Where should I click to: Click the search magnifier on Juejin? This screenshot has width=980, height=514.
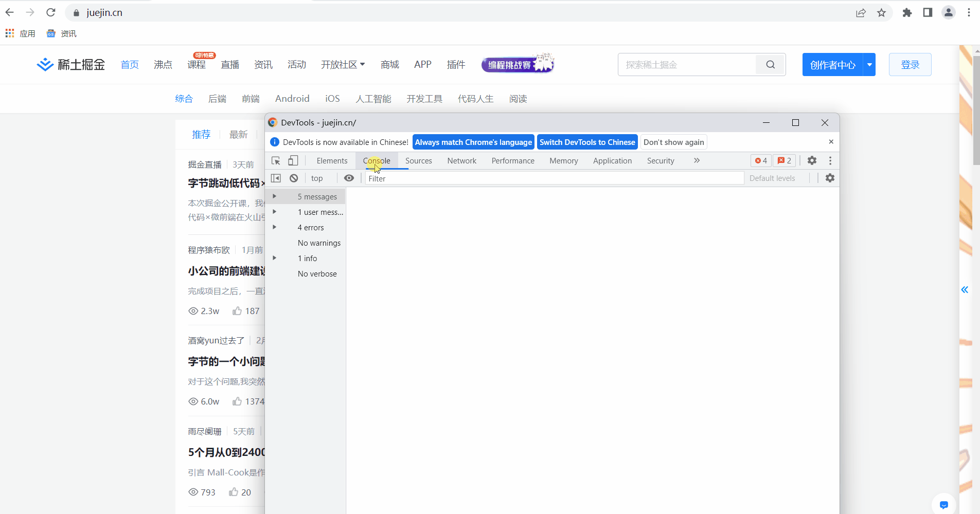(770, 65)
